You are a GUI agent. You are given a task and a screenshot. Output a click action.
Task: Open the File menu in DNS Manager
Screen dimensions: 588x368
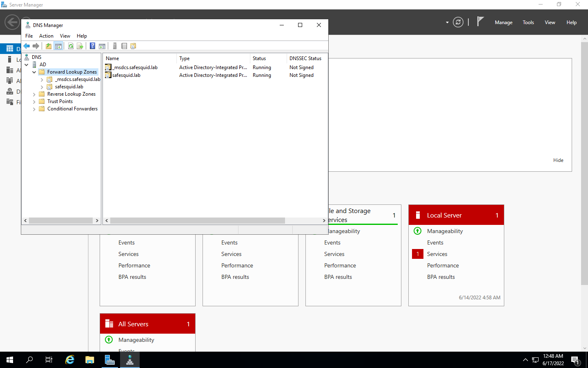point(29,36)
